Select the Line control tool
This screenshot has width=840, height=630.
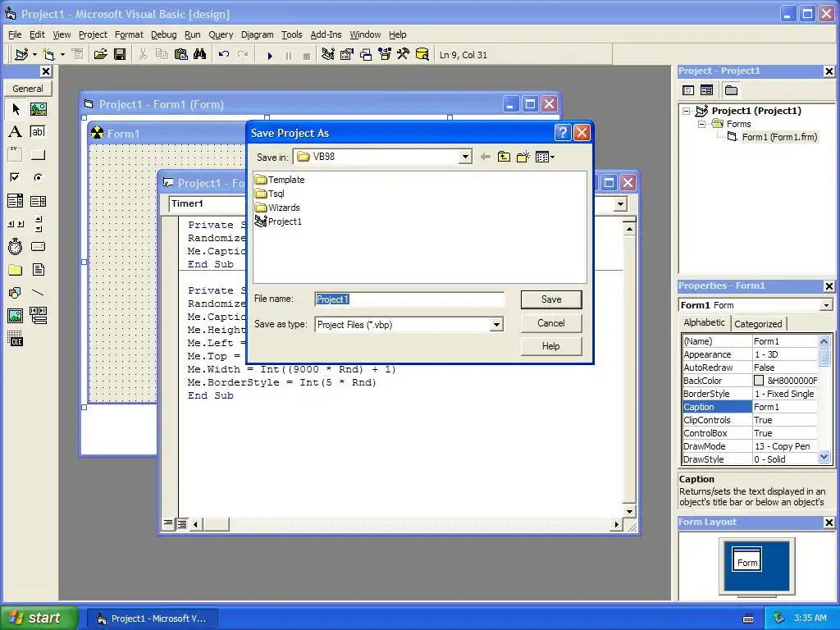[38, 293]
